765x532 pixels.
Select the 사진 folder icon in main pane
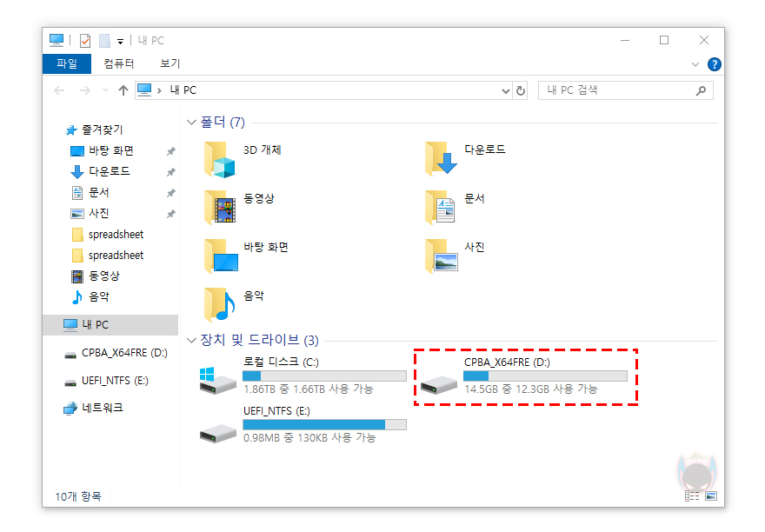click(441, 256)
